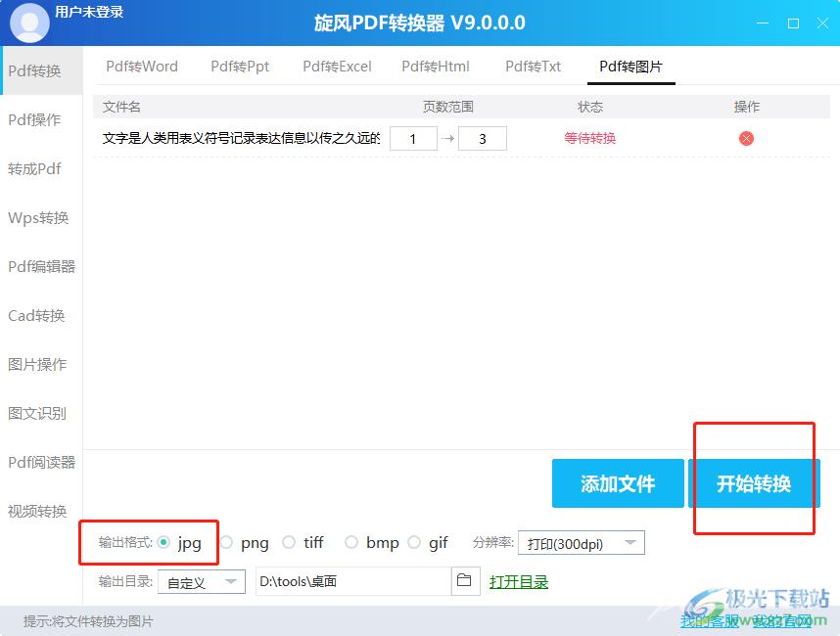Image resolution: width=840 pixels, height=636 pixels.
Task: Open Pdf阅读器 in the sidebar
Action: coord(42,462)
